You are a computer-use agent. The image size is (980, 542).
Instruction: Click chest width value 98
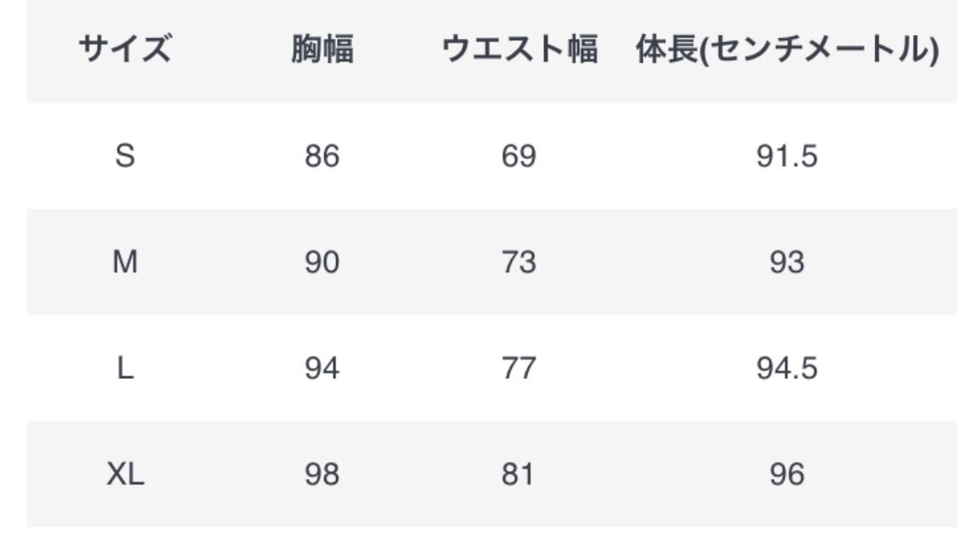click(x=322, y=474)
